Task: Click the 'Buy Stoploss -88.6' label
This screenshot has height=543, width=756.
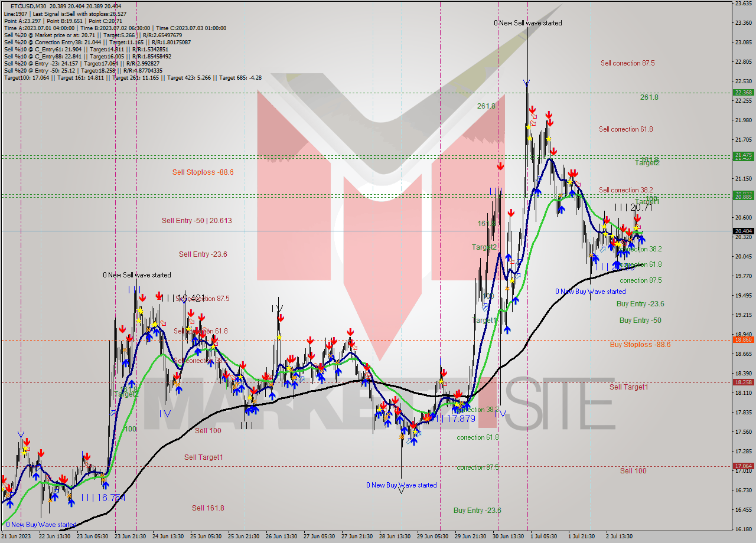Action: tap(640, 345)
